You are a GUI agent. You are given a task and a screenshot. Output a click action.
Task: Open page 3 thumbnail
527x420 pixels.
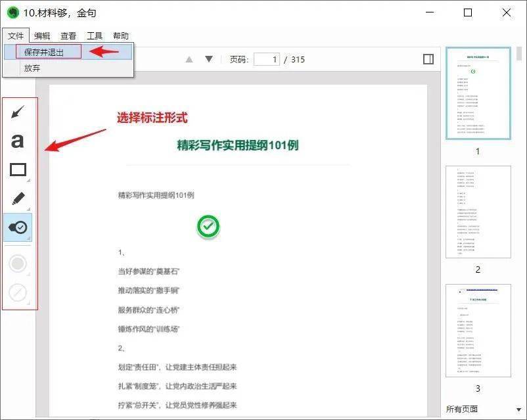[x=478, y=330]
